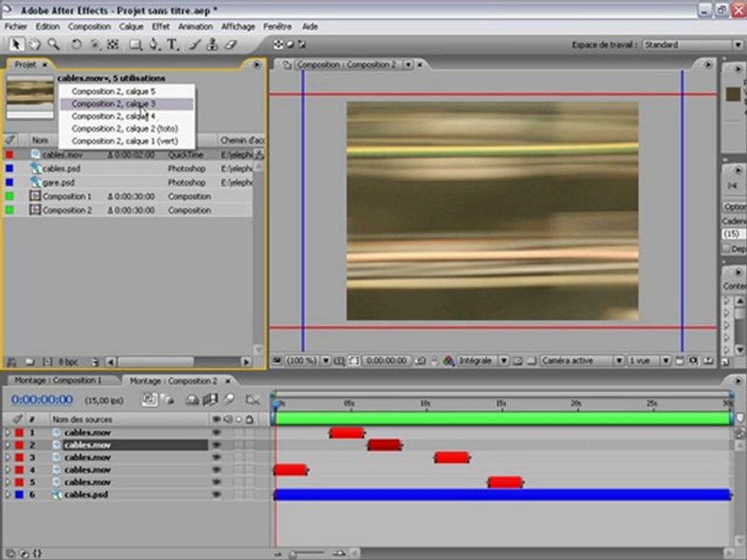The width and height of the screenshot is (747, 560).
Task: Expand layer 3 cables.mov properties
Action: coord(8,457)
